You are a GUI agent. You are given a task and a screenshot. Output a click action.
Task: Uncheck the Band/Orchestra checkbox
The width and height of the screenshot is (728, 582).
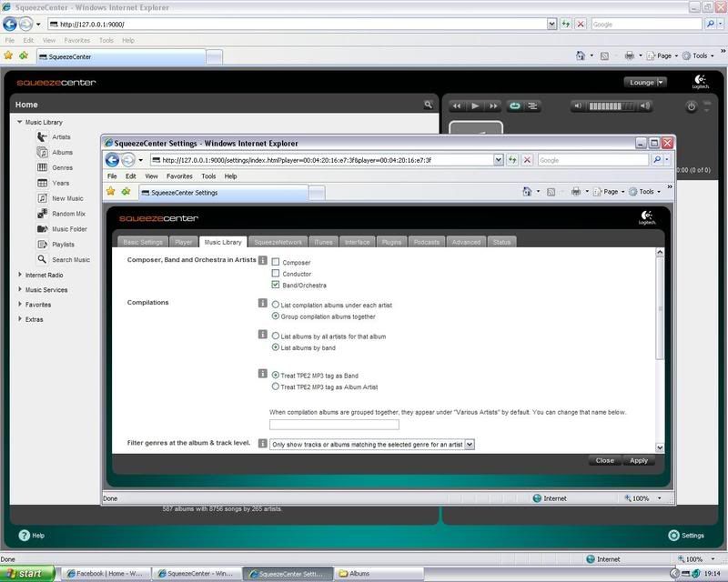point(276,285)
